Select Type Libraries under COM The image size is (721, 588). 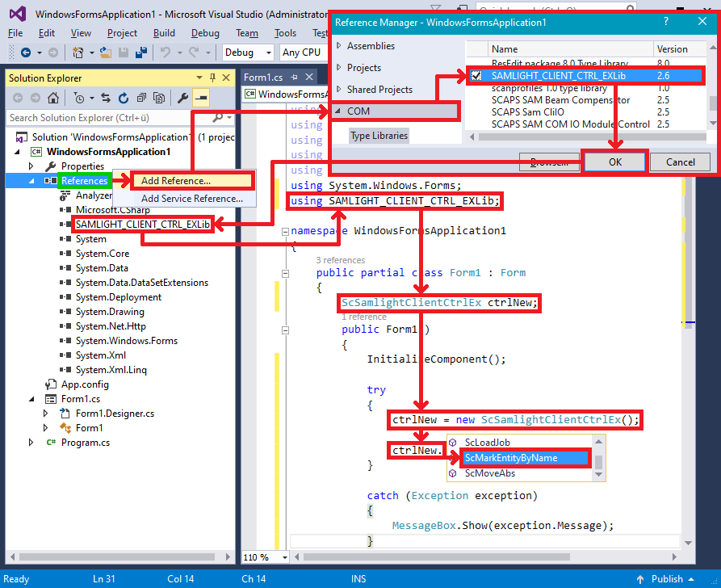coord(379,136)
